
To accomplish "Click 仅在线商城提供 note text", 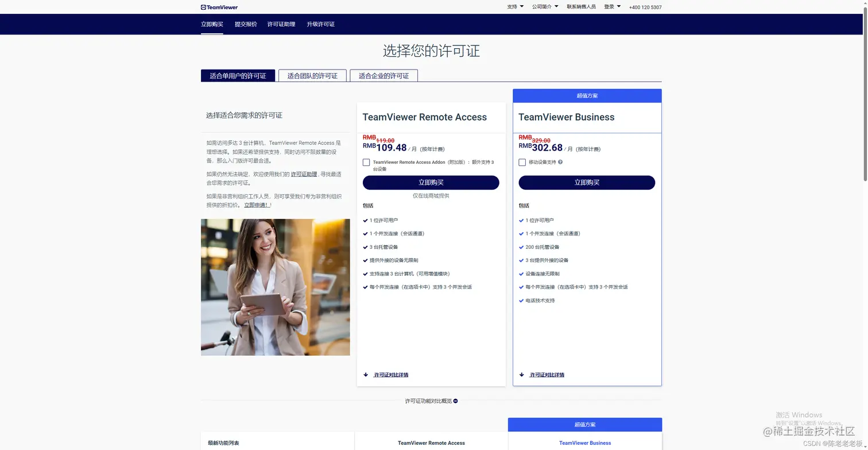I will [431, 196].
